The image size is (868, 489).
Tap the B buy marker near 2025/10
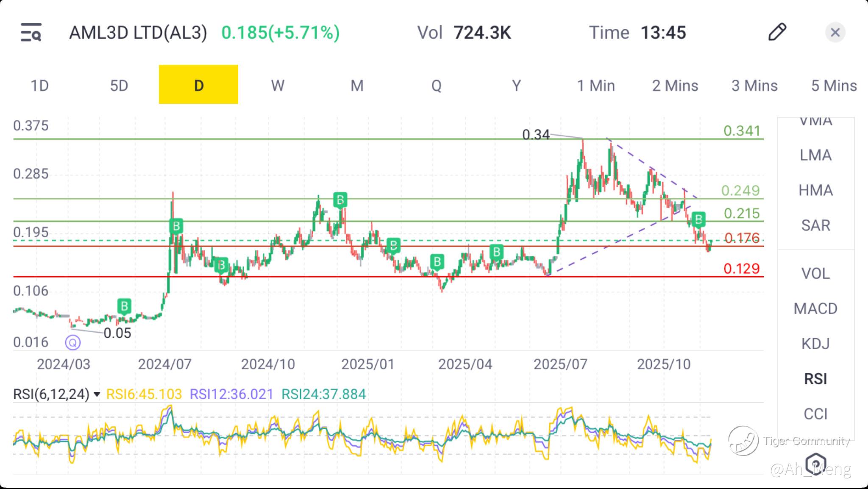(698, 219)
